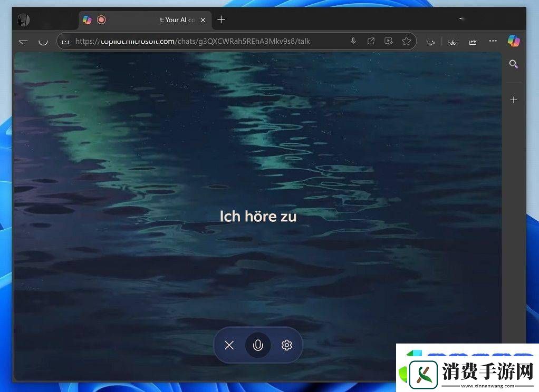End the voice conversation with X button
The width and height of the screenshot is (539, 392).
[x=229, y=345]
